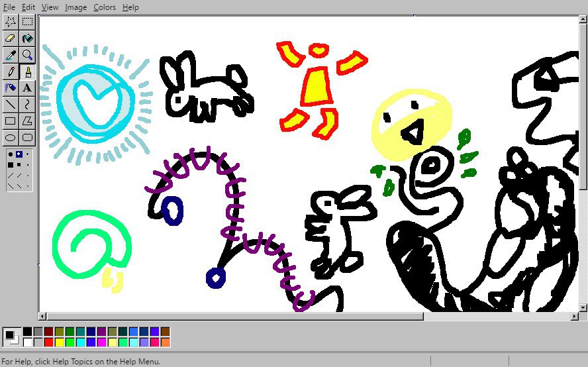588x367 pixels.
Task: Open the File menu
Action: click(x=9, y=7)
